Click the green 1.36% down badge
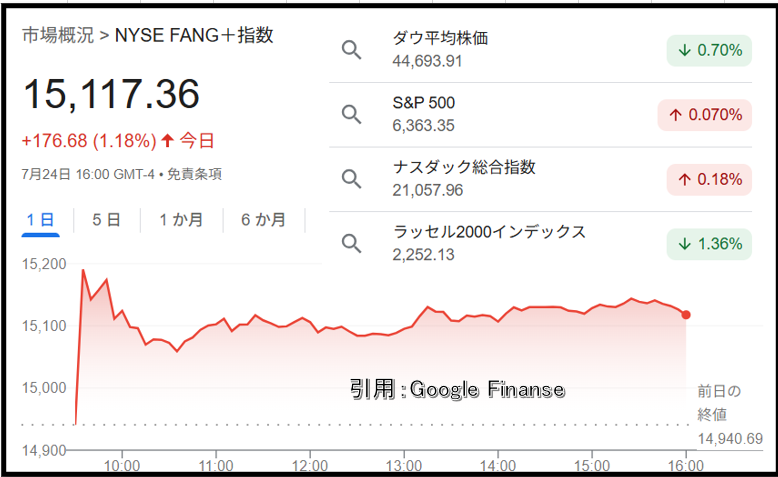This screenshot has width=778, height=477. 709,244
